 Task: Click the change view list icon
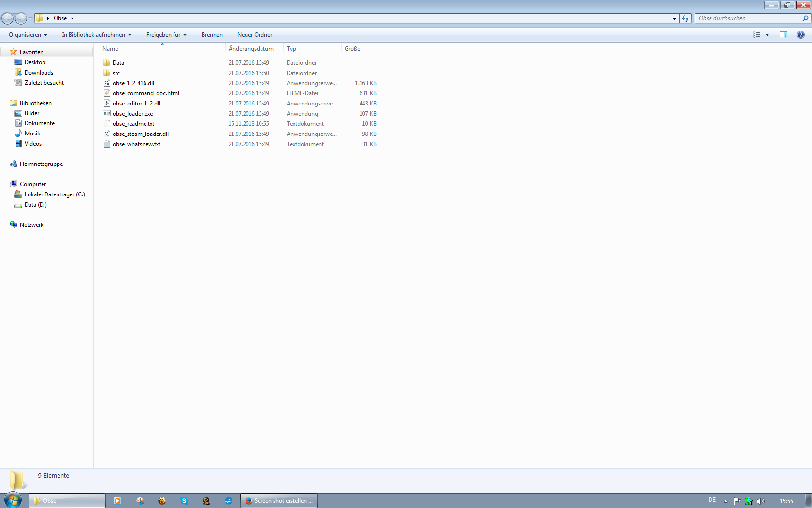757,35
